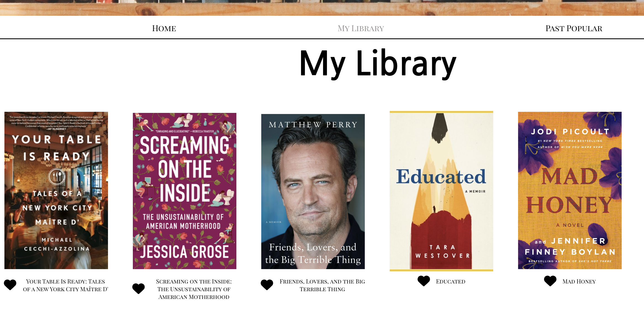Follow Screaming on the Inside title link
644x313 pixels.
[x=194, y=289]
